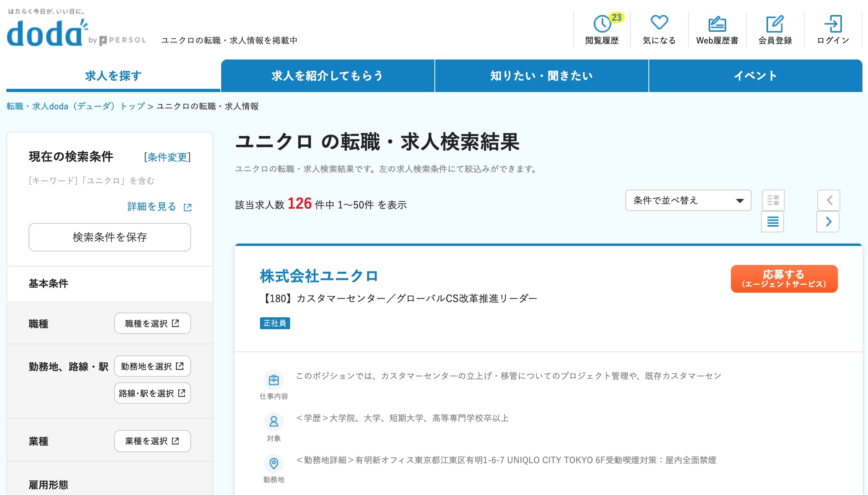Go to previous results page arrow
Screen dimensions: 868x495
point(828,200)
